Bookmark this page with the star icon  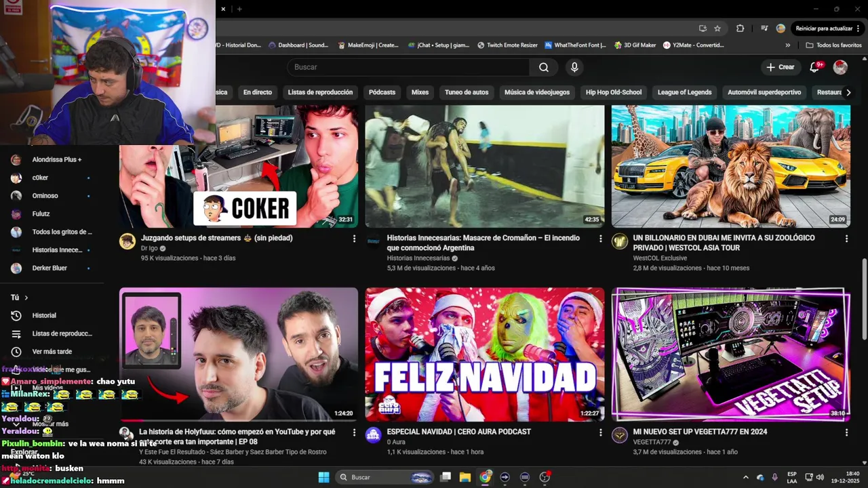click(717, 28)
